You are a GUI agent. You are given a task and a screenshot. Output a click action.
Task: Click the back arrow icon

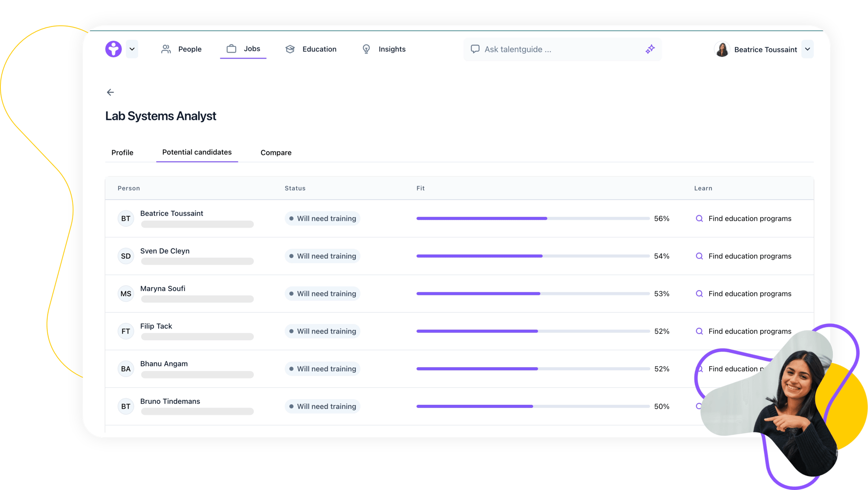coord(110,92)
